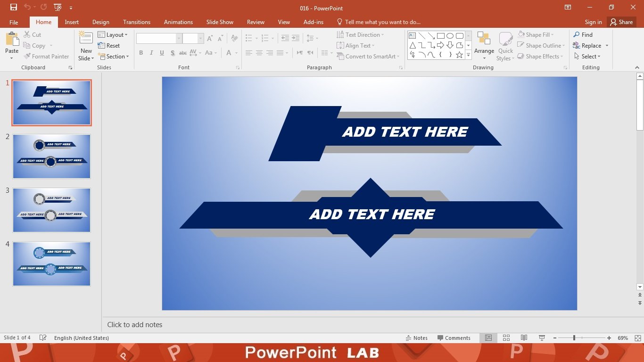Toggle Bold formatting
The height and width of the screenshot is (362, 644).
click(x=141, y=53)
